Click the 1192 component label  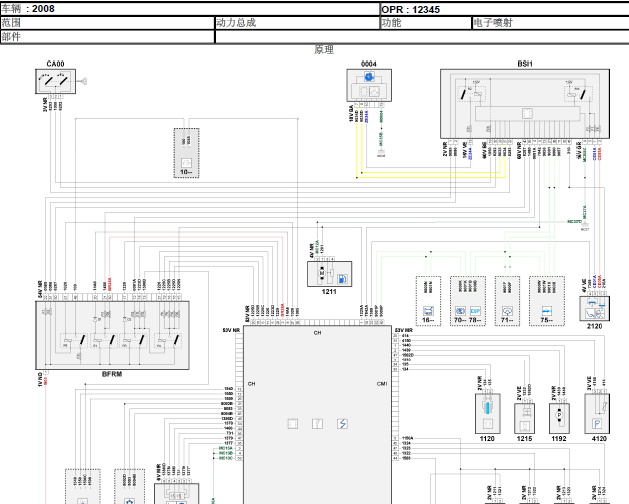[x=559, y=439]
